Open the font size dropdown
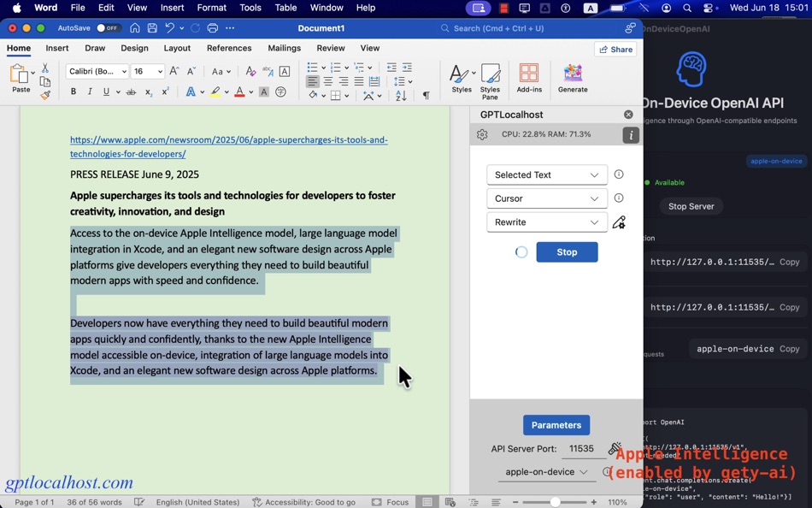This screenshot has height=508, width=812. click(160, 72)
